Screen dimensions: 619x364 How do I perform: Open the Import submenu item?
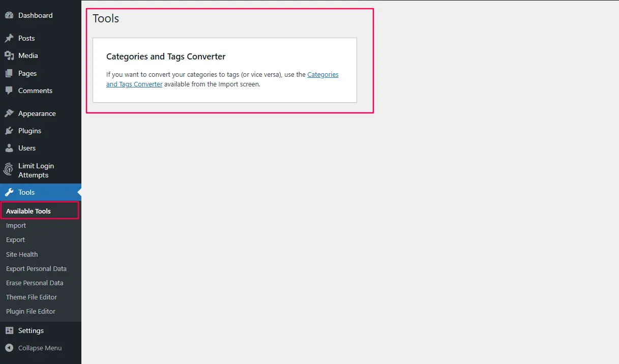[16, 225]
